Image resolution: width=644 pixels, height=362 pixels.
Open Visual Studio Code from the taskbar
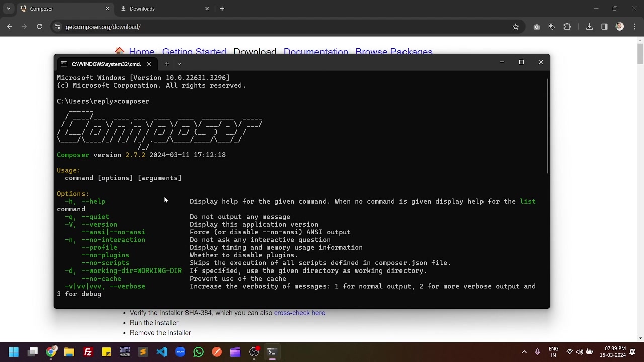pyautogui.click(x=162, y=352)
